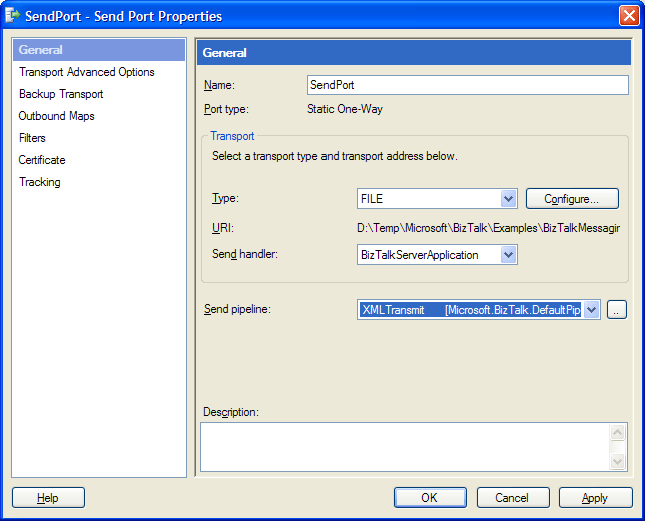Expand the Send handler dropdown
Viewport: 645px width, 521px height.
(x=508, y=255)
